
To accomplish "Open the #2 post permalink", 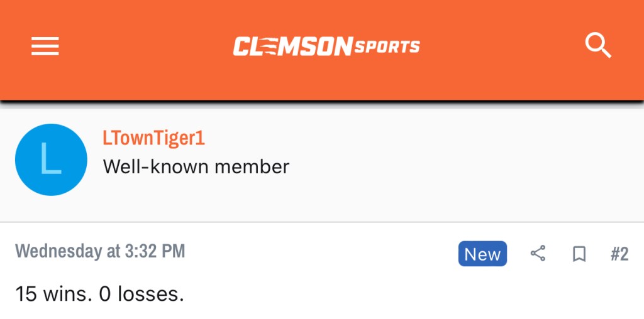I will click(x=619, y=254).
